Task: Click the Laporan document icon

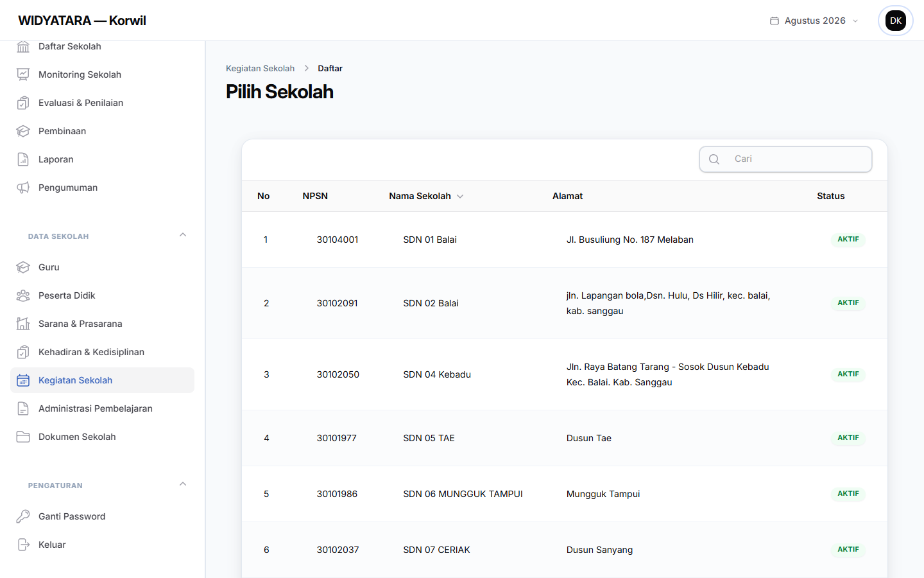Action: [23, 159]
